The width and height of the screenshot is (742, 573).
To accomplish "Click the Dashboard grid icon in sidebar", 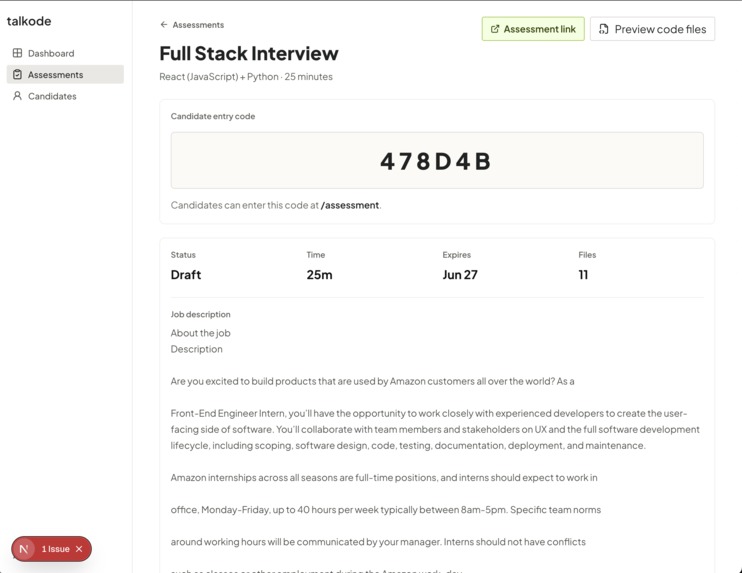I will pos(18,53).
